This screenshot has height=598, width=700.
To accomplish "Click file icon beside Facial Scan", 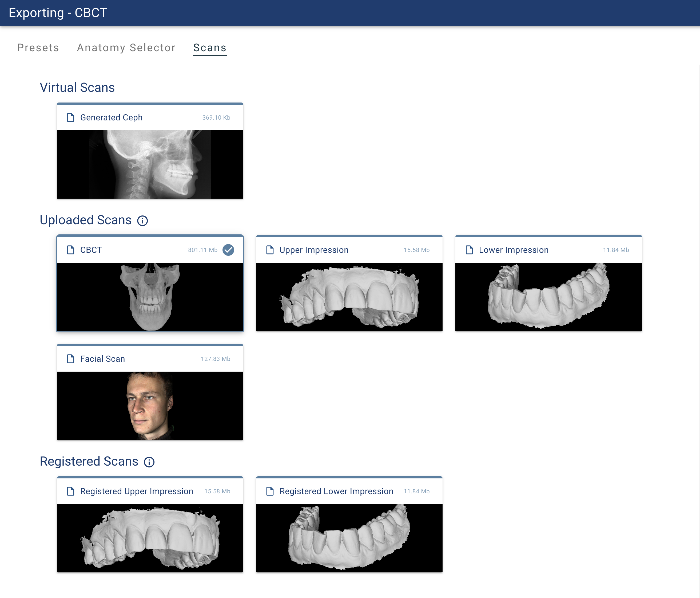I will point(71,359).
